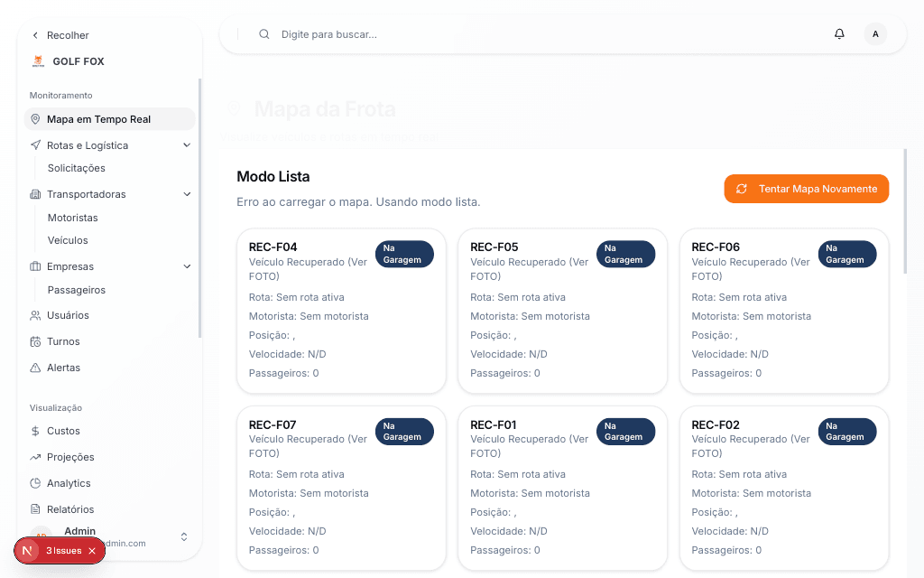924x578 pixels.
Task: Click the Tentar Mapa Novamente button
Action: click(806, 189)
